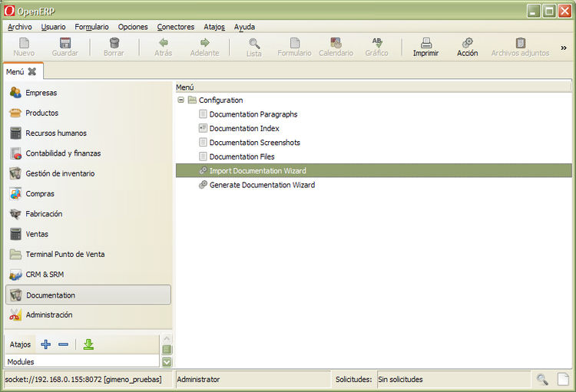The height and width of the screenshot is (392, 576).
Task: Open the Opciones menu
Action: click(133, 27)
